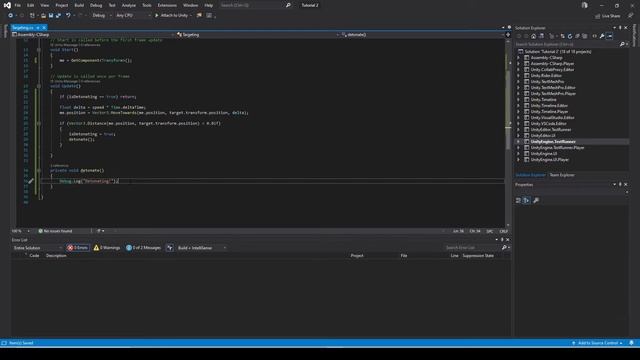Click the Save All toolbar icon
Viewport: 640px width, 360px height.
coord(58,16)
